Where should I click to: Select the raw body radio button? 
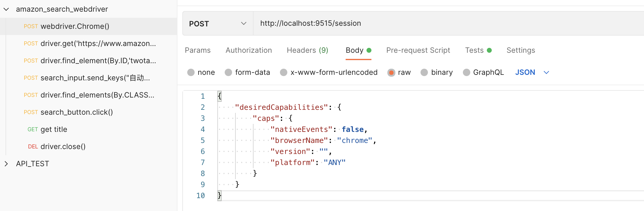click(391, 72)
